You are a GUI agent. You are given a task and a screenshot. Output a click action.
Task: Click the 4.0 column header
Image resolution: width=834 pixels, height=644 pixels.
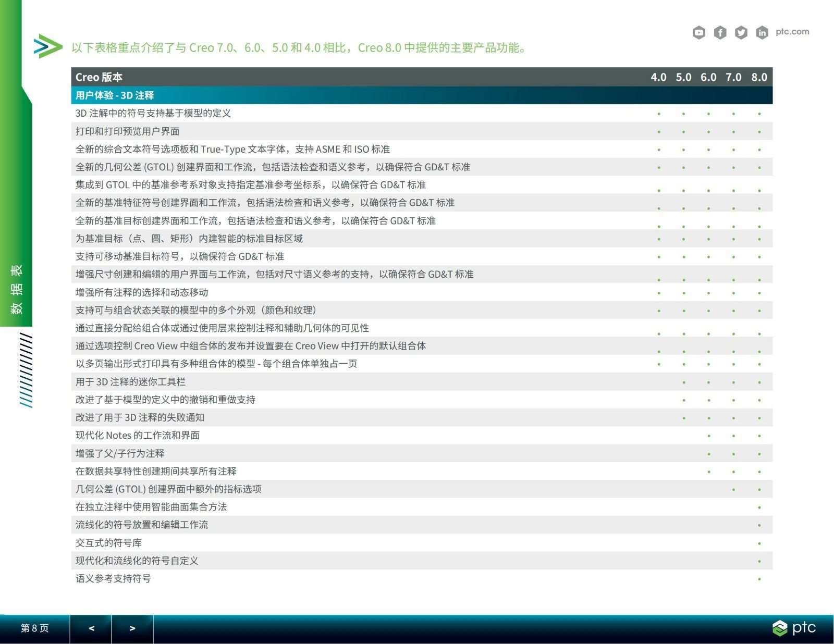[658, 77]
